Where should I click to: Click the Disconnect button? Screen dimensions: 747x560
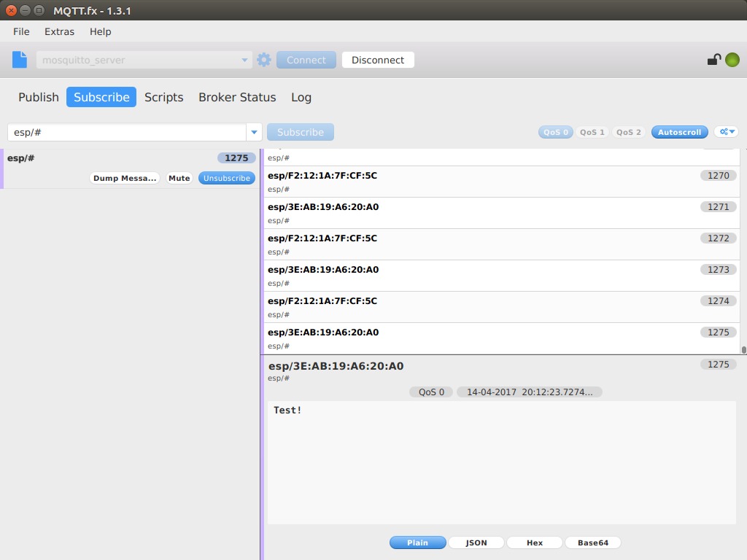378,60
